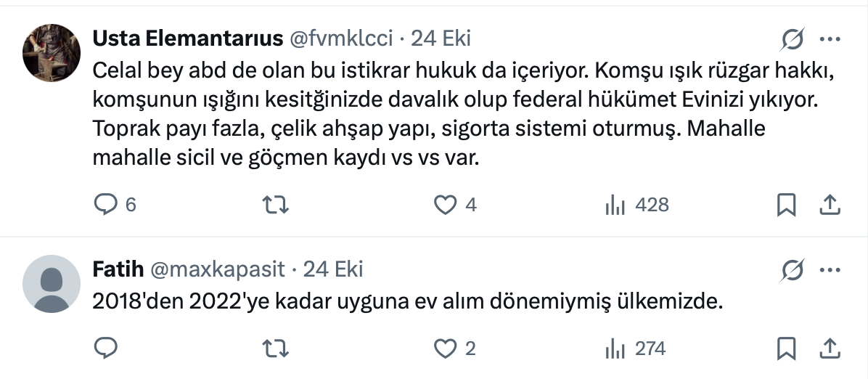The height and width of the screenshot is (379, 868).
Task: Bookmark the Usta Elemantarius tweet
Action: pos(786,206)
